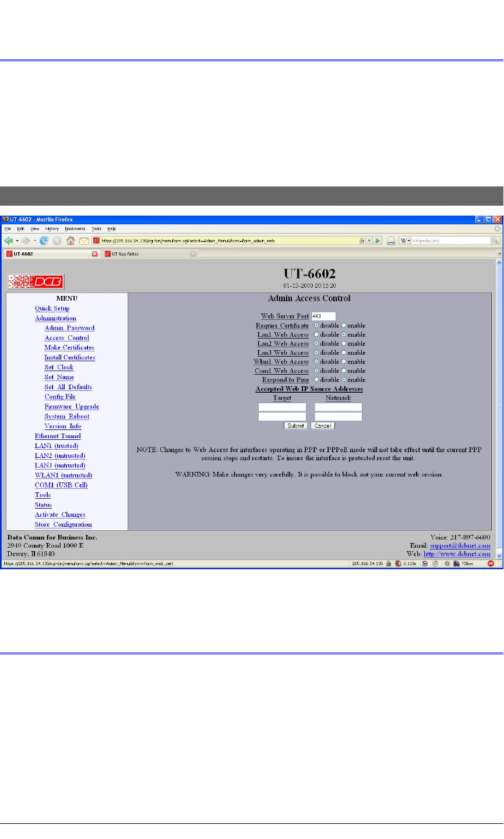504x839 pixels.
Task: Go to the Home page icon
Action: (x=71, y=240)
